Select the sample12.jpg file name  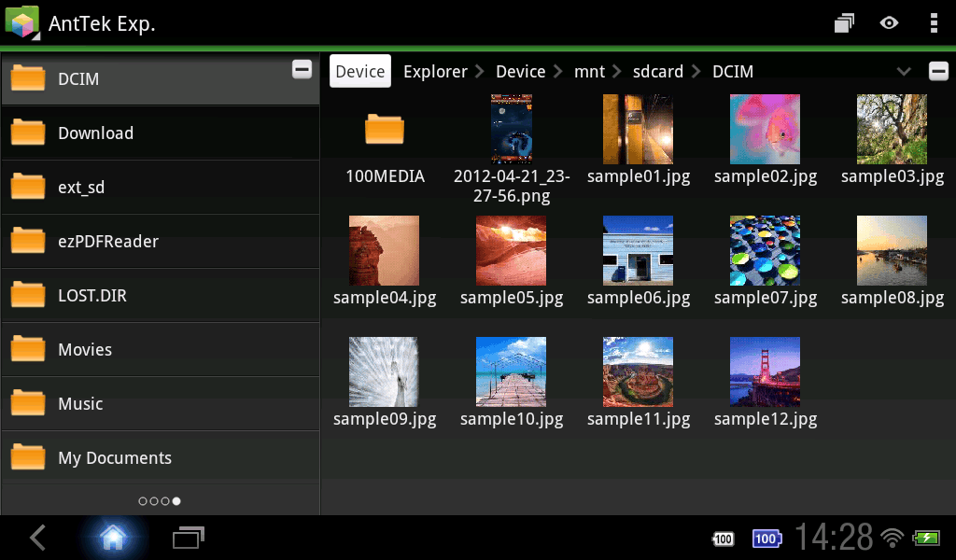click(766, 419)
